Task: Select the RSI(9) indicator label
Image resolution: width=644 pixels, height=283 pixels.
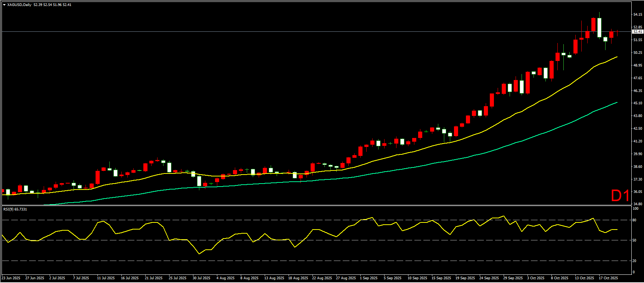Action: point(15,209)
